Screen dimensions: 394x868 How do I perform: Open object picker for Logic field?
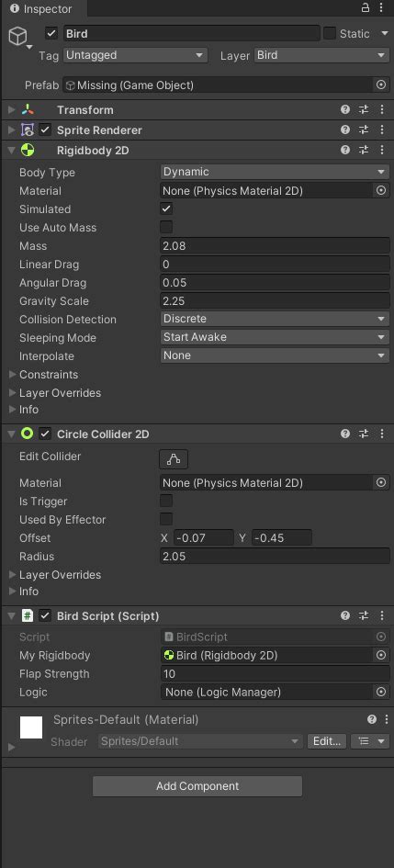(x=381, y=692)
